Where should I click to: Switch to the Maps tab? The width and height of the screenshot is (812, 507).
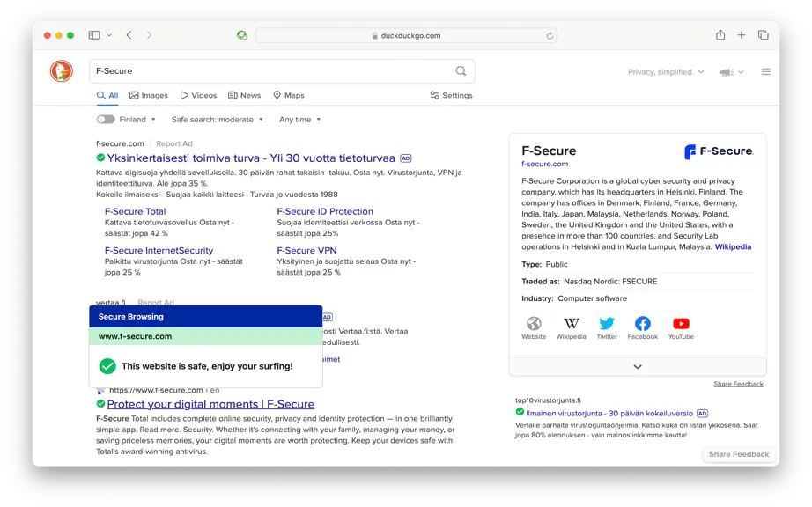(289, 95)
